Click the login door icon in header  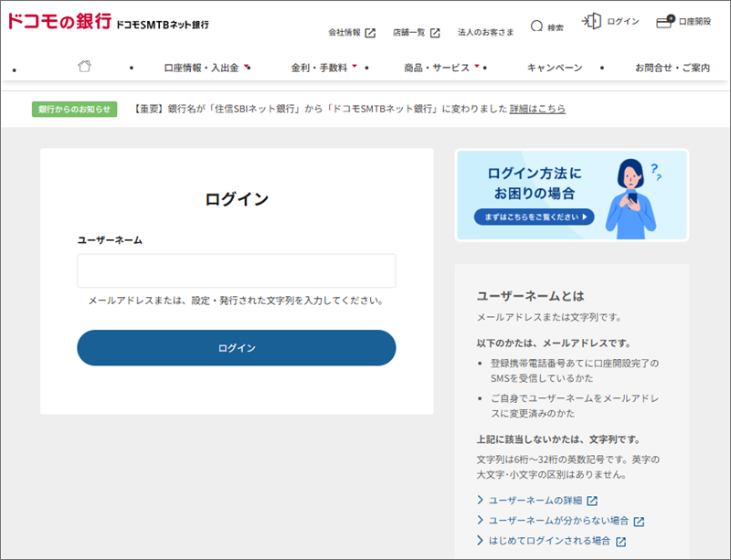(591, 21)
